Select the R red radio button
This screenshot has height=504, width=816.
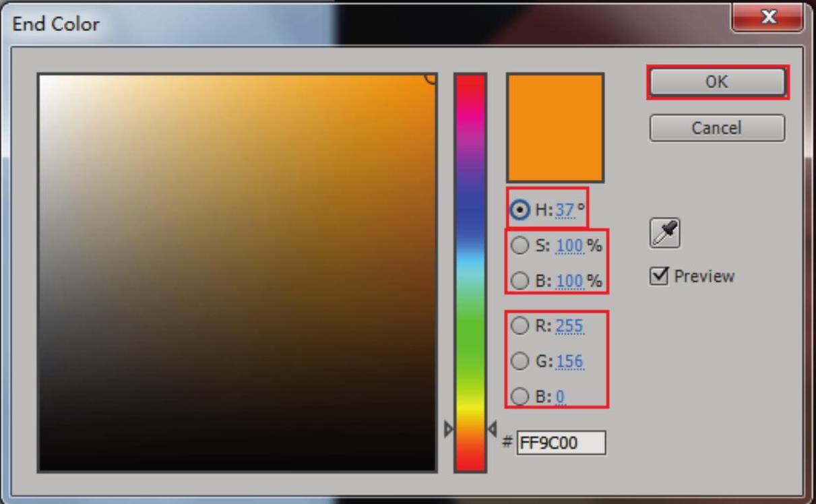click(x=520, y=326)
